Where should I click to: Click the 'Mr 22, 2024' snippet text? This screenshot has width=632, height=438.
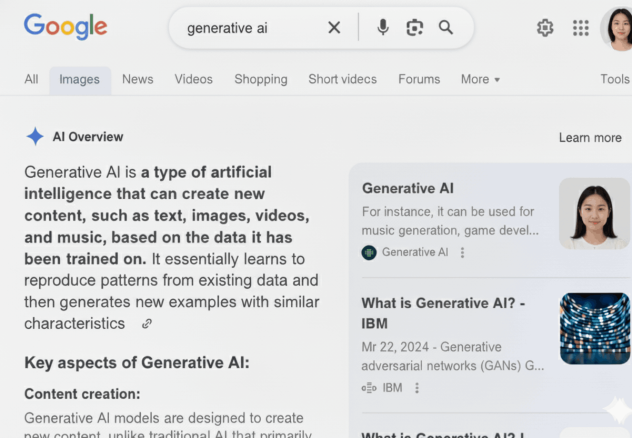395,347
